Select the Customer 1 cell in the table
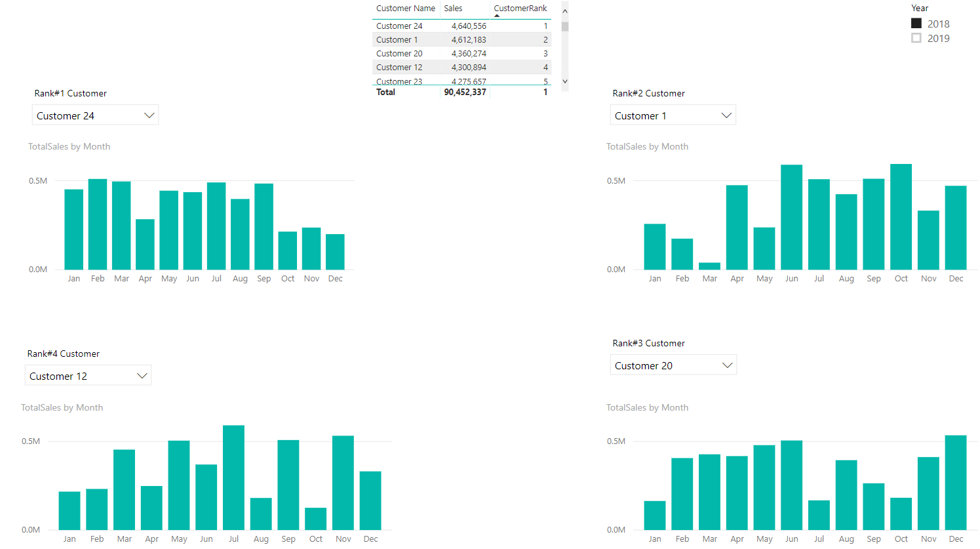The image size is (980, 549). pyautogui.click(x=397, y=40)
